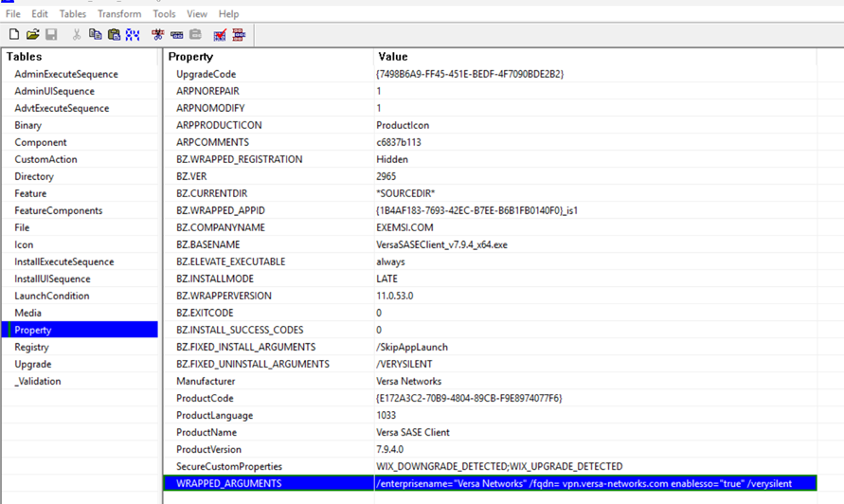Click the BZ.WRAPPED_REGISTRATION value Hidden
Viewport: 844px width, 504px height.
coord(392,159)
